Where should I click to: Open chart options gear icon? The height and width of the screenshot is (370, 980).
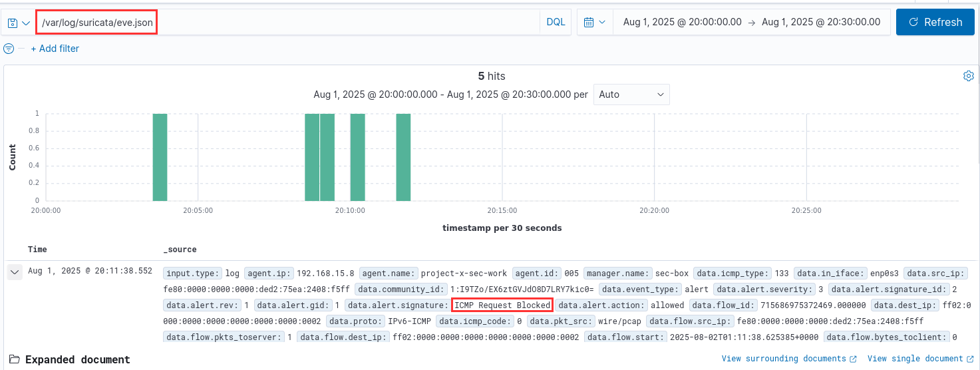(x=968, y=76)
